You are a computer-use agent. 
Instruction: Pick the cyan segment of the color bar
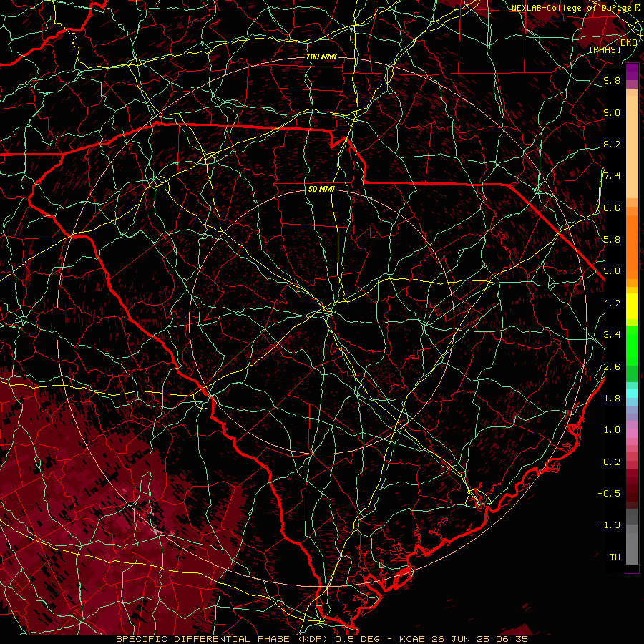click(632, 394)
